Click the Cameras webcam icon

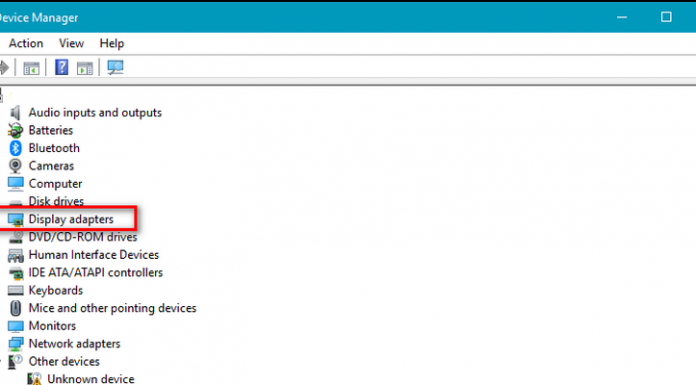pyautogui.click(x=16, y=166)
